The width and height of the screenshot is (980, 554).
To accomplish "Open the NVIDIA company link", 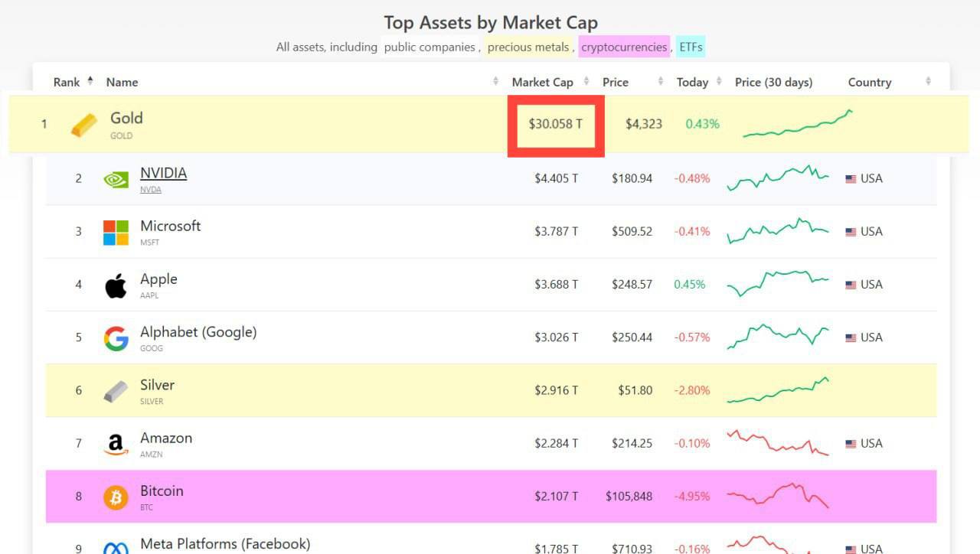I will tap(163, 173).
